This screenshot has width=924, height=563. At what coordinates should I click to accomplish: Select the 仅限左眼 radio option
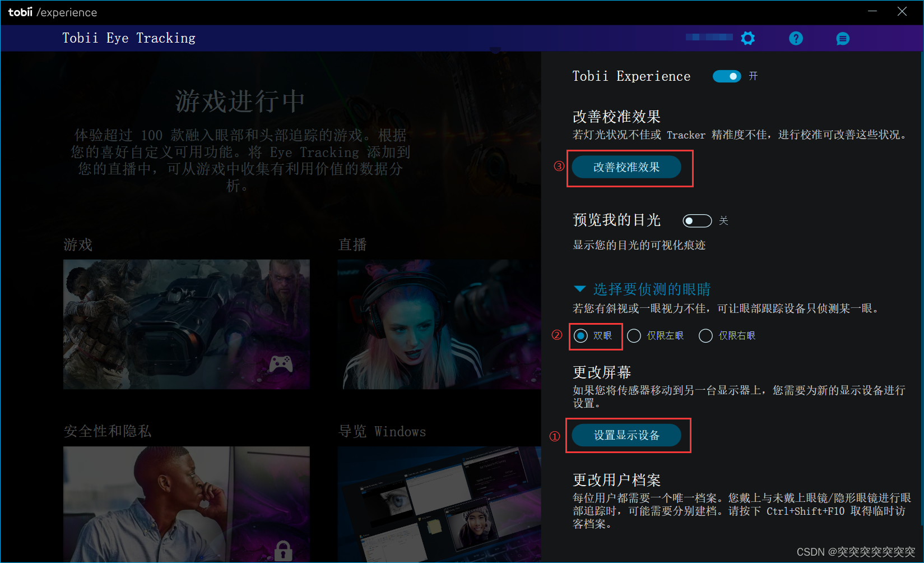tap(634, 335)
